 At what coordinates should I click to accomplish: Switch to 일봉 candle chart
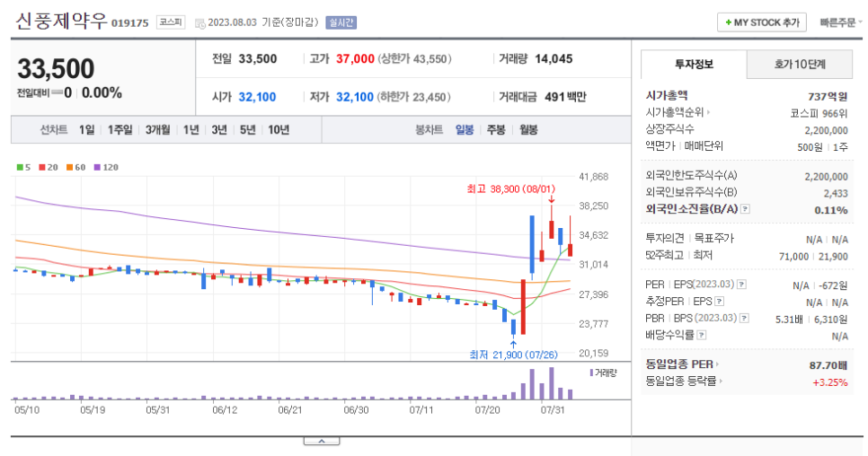tap(465, 130)
